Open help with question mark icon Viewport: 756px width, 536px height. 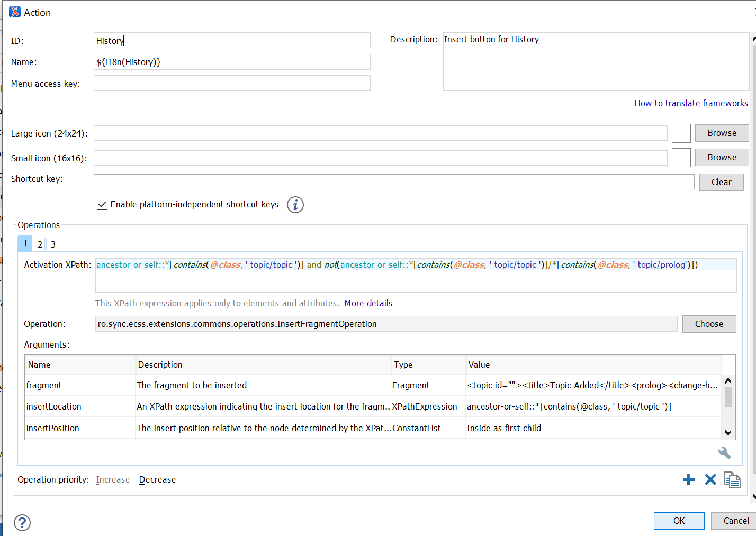(22, 523)
